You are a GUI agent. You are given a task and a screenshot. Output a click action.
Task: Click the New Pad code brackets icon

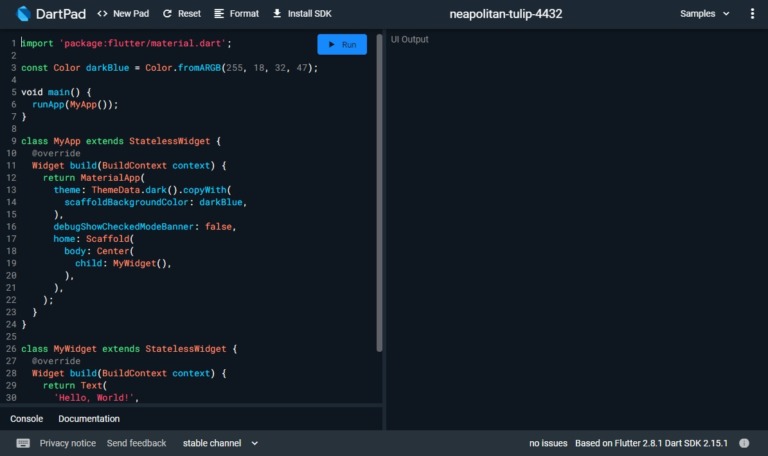click(x=103, y=14)
